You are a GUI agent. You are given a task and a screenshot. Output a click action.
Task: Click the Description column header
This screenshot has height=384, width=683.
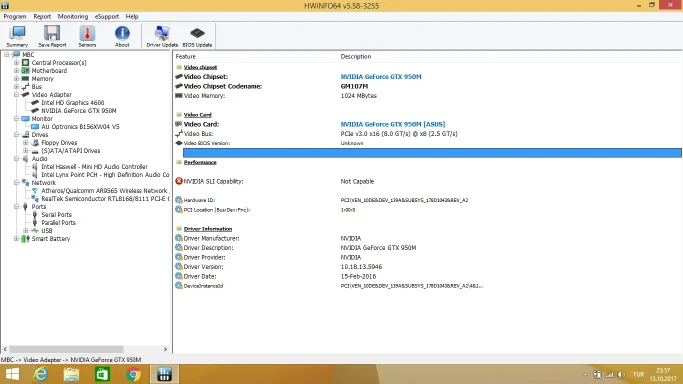tap(356, 57)
